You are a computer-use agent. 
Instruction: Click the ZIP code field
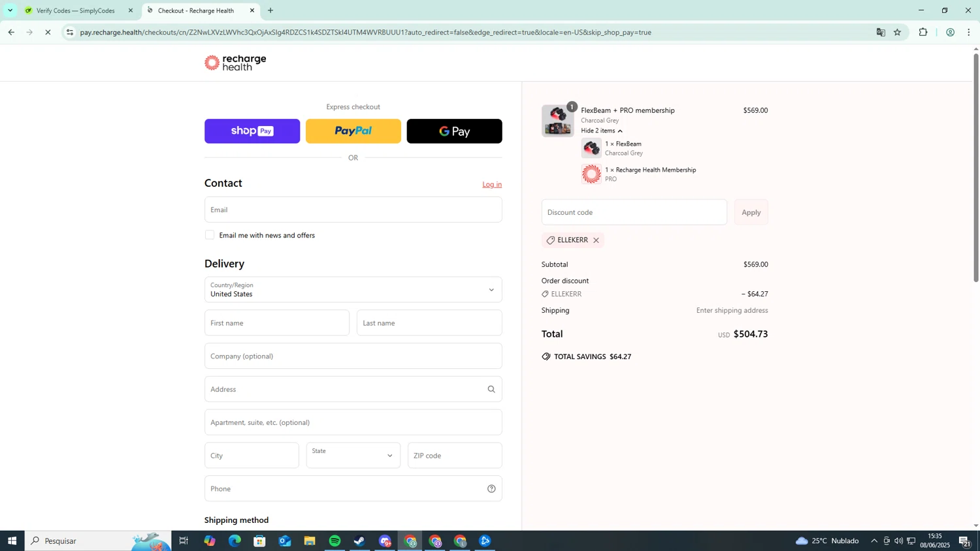click(x=455, y=456)
